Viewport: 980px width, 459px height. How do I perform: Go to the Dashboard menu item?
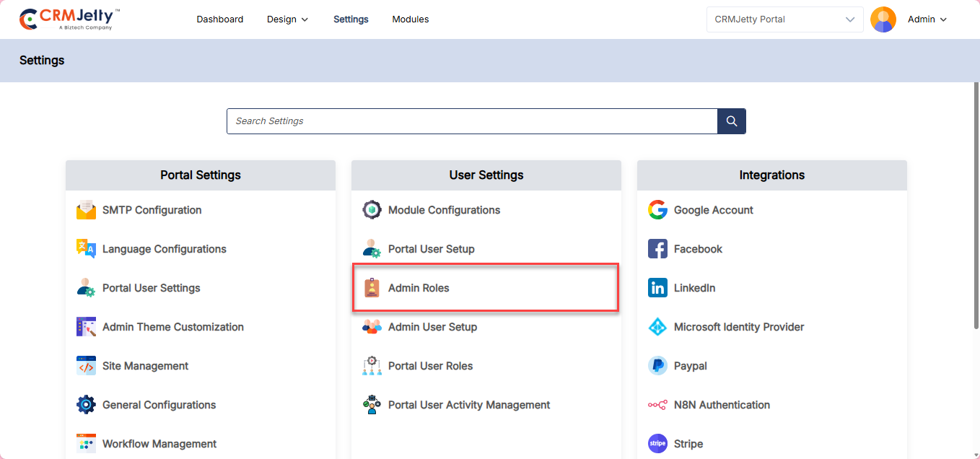tap(219, 19)
